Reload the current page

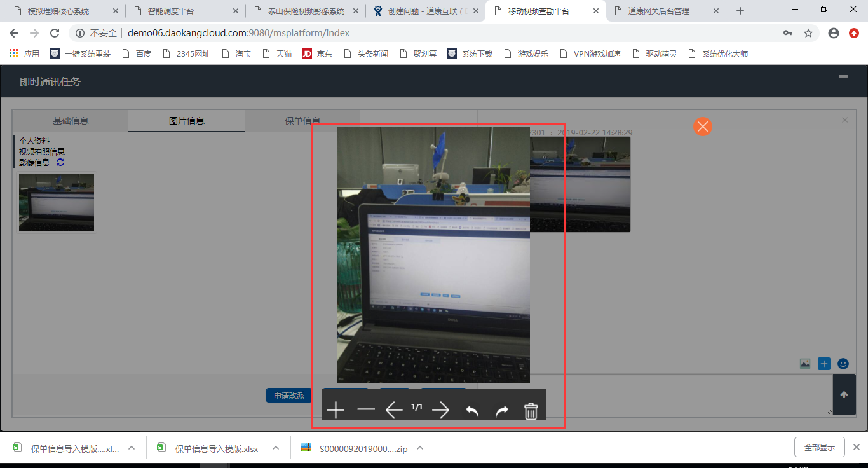pos(55,33)
